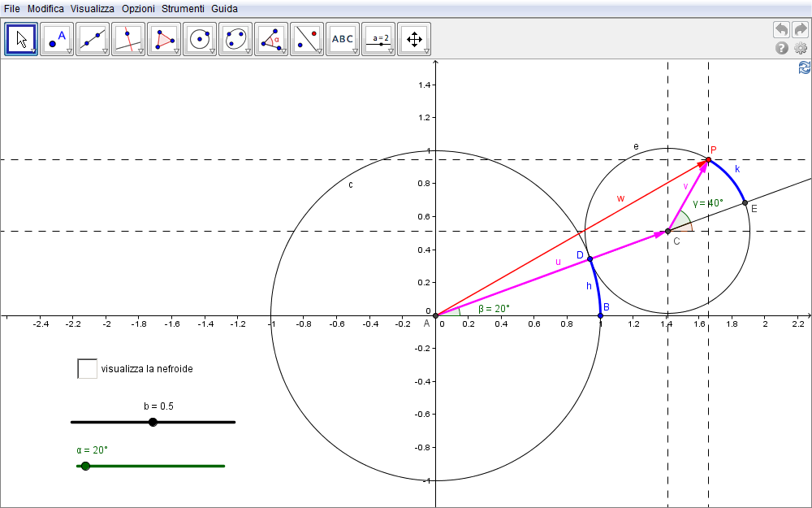This screenshot has height=508, width=812.
Task: Expand the Line tool dropdown arrow
Action: click(106, 51)
